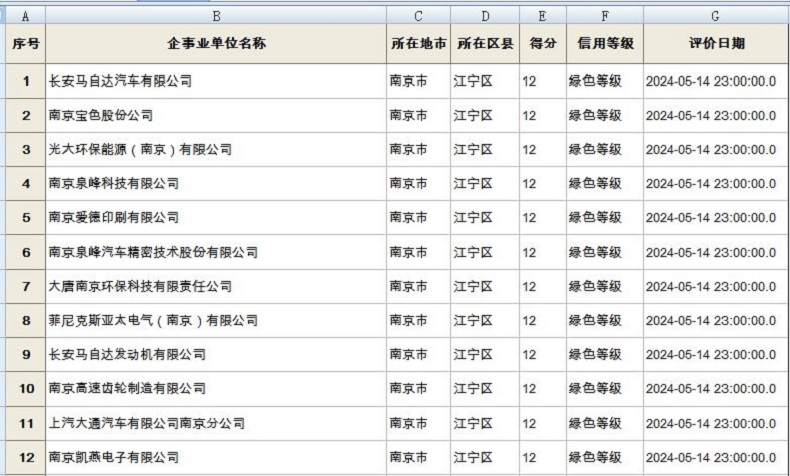This screenshot has width=790, height=476.
Task: Select cell 南京高速齿轮制造有限公司
Action: point(216,389)
